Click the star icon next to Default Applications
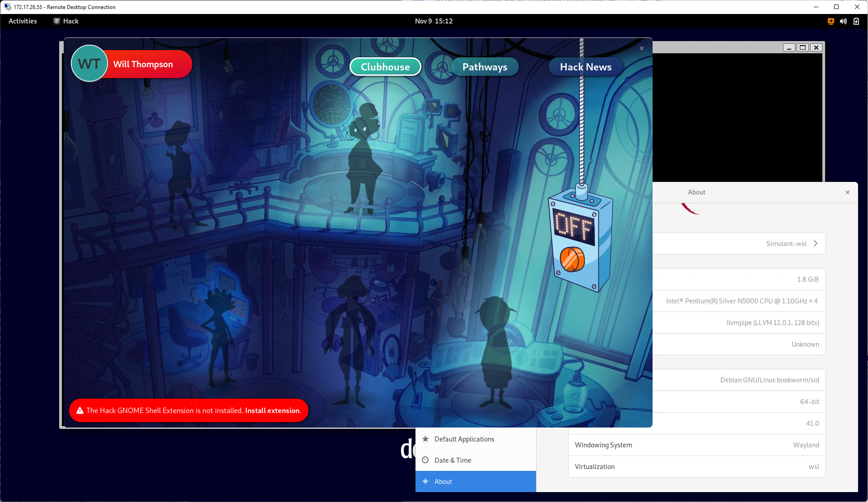Viewport: 868px width, 502px height. (425, 439)
